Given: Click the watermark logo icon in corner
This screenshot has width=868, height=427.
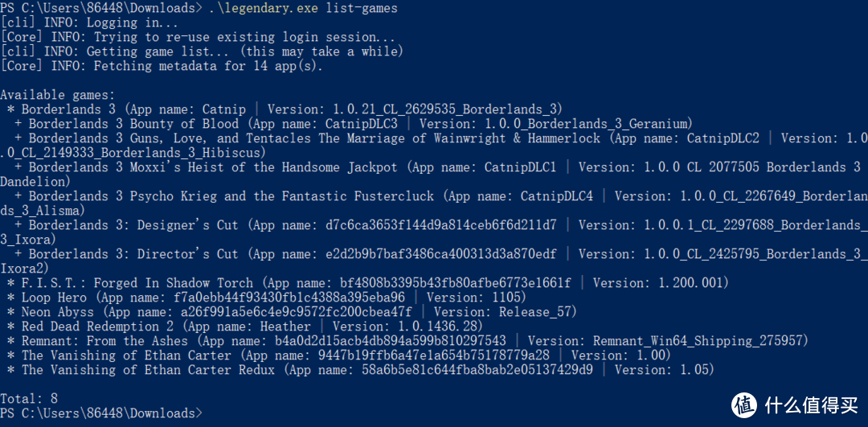Looking at the screenshot, I should [744, 404].
